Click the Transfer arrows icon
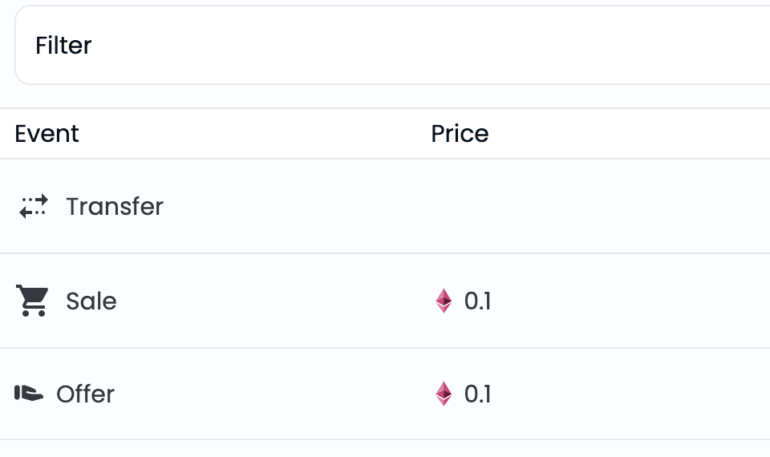770x457 pixels. [x=33, y=207]
